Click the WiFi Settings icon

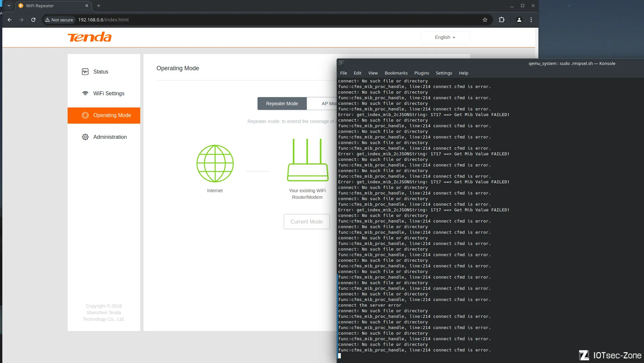(85, 93)
